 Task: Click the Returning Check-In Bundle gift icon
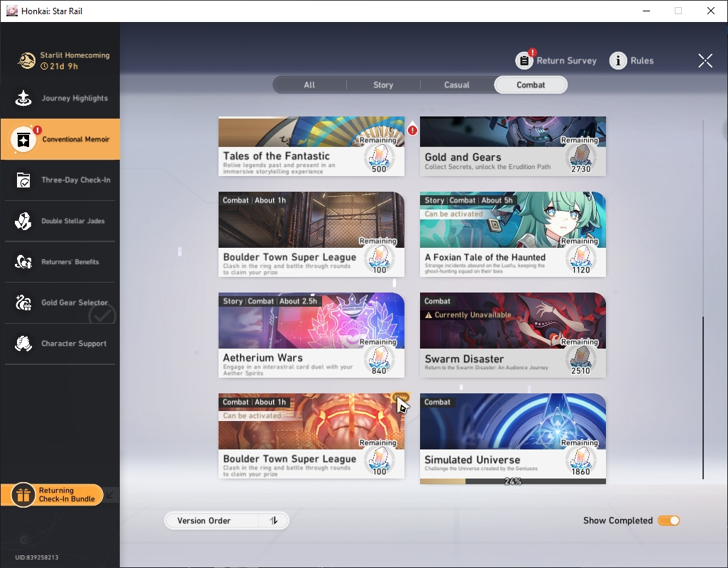[x=23, y=495]
